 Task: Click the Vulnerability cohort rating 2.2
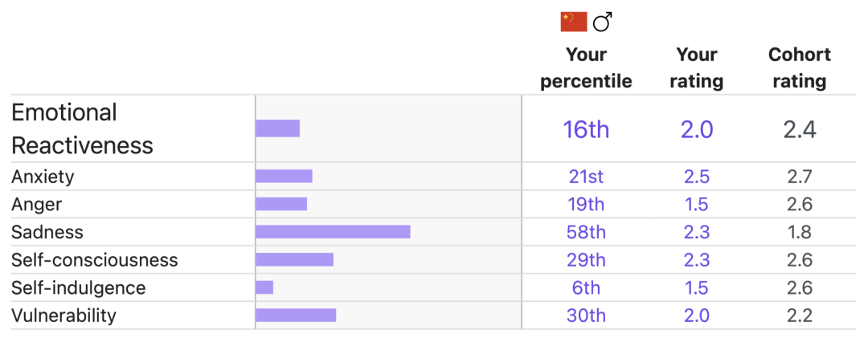pyautogui.click(x=800, y=315)
